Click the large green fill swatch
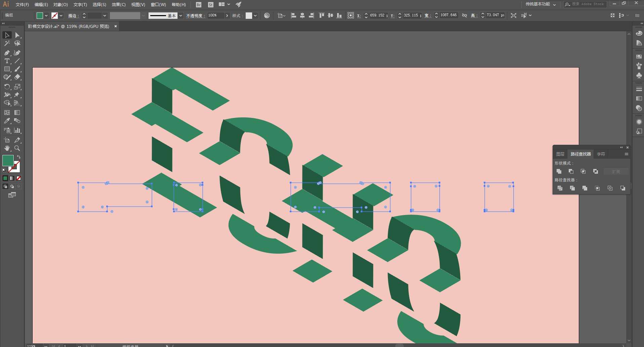Image resolution: width=644 pixels, height=347 pixels. [8, 161]
